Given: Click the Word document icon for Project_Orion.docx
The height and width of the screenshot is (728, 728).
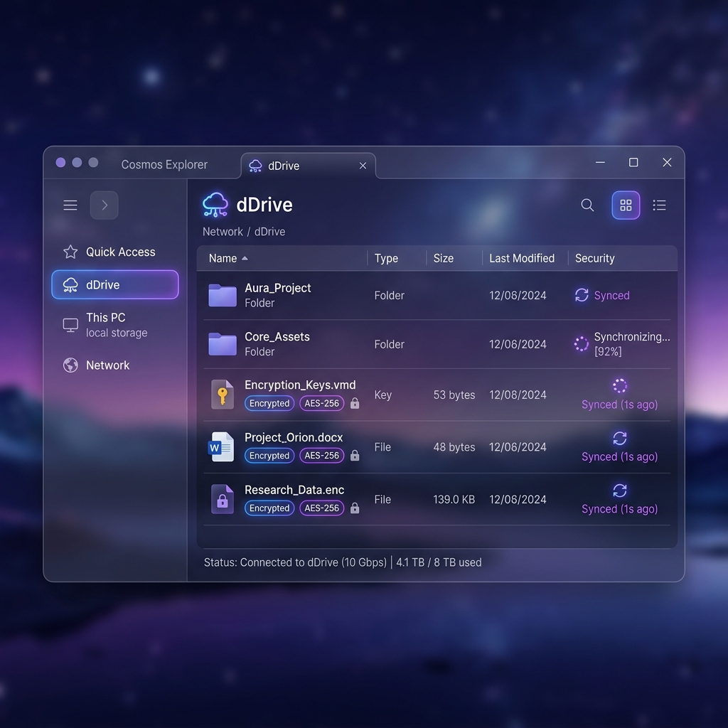Looking at the screenshot, I should coord(221,447).
